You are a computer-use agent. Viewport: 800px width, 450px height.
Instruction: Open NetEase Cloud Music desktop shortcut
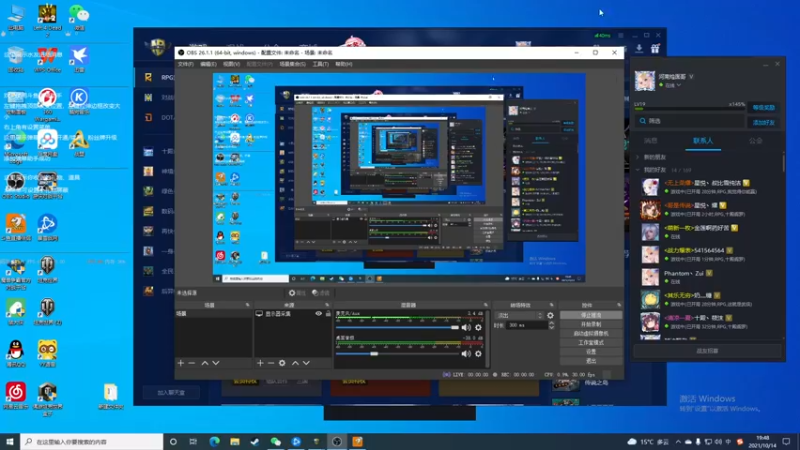pyautogui.click(x=15, y=396)
